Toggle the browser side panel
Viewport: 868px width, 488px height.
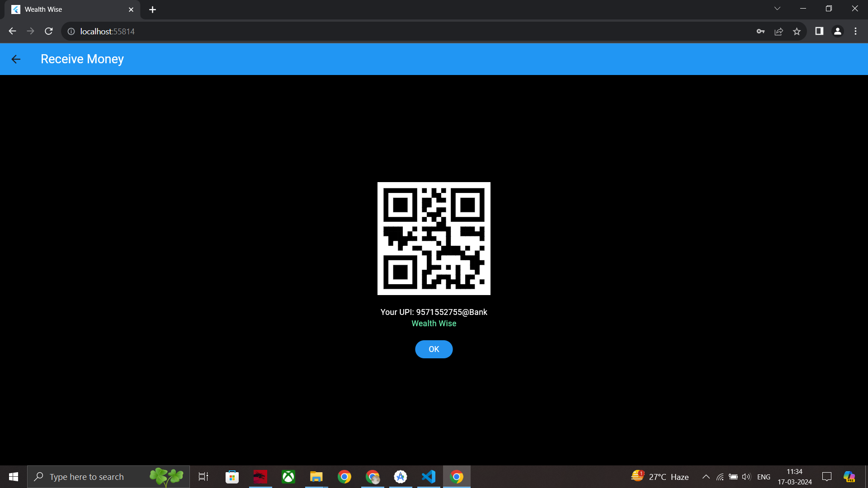[819, 31]
